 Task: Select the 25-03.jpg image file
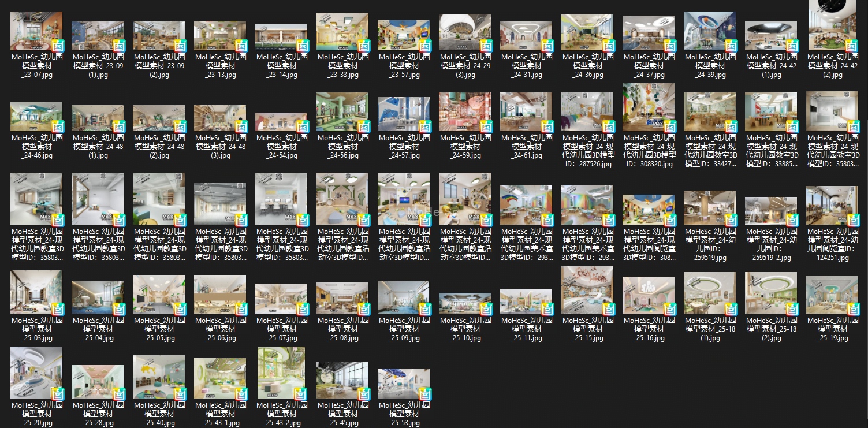point(37,293)
